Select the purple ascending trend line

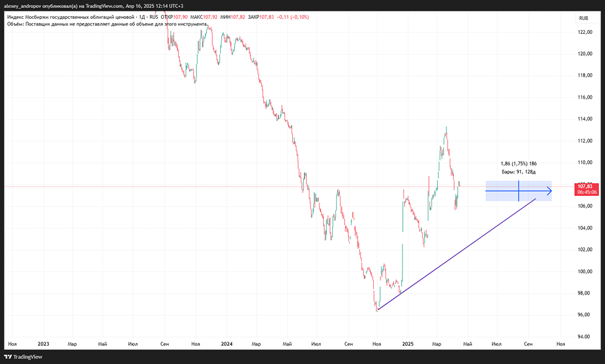point(457,254)
